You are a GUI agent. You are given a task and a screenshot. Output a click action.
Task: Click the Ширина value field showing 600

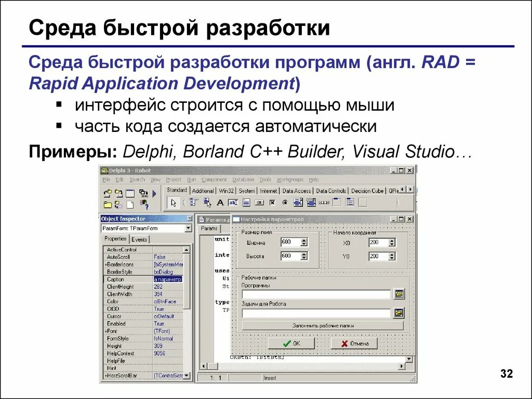(x=291, y=242)
